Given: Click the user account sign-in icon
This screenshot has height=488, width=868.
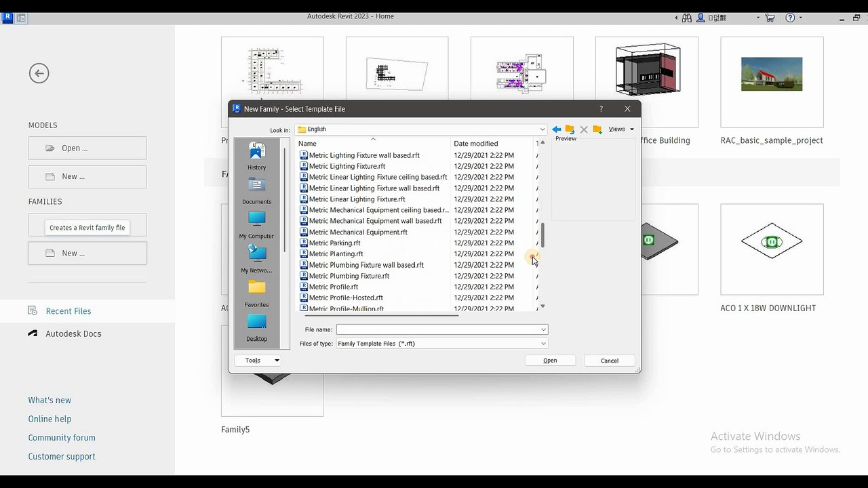Looking at the screenshot, I should [x=701, y=18].
